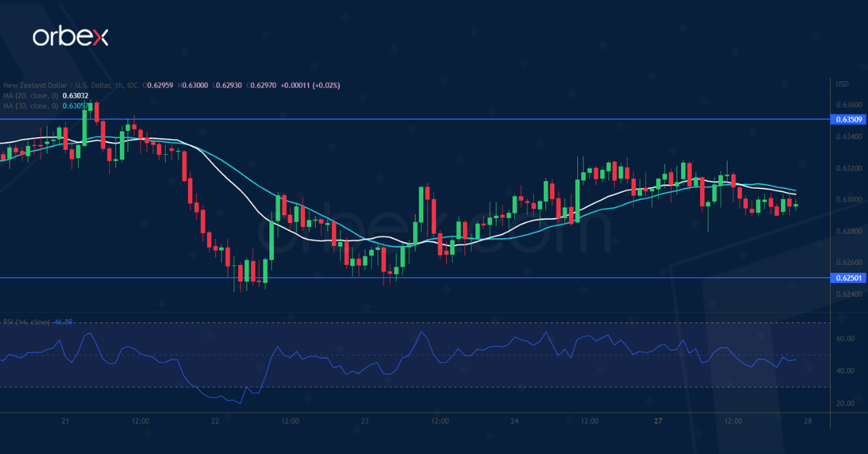Image resolution: width=868 pixels, height=454 pixels.
Task: Click the 0.63600 price axis label
Action: (848, 105)
